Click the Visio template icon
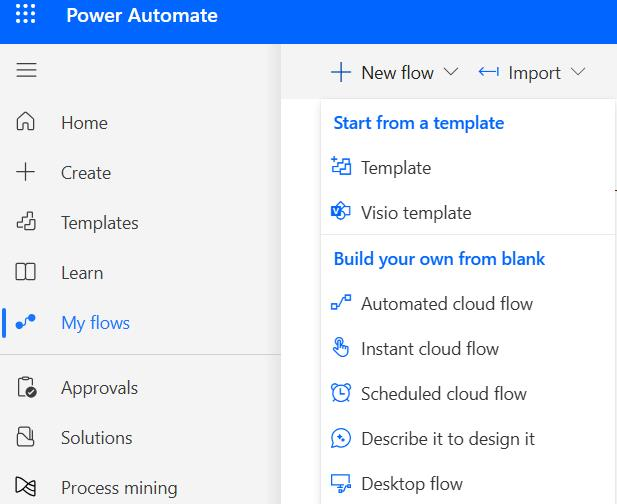This screenshot has width=617, height=504. pyautogui.click(x=341, y=211)
